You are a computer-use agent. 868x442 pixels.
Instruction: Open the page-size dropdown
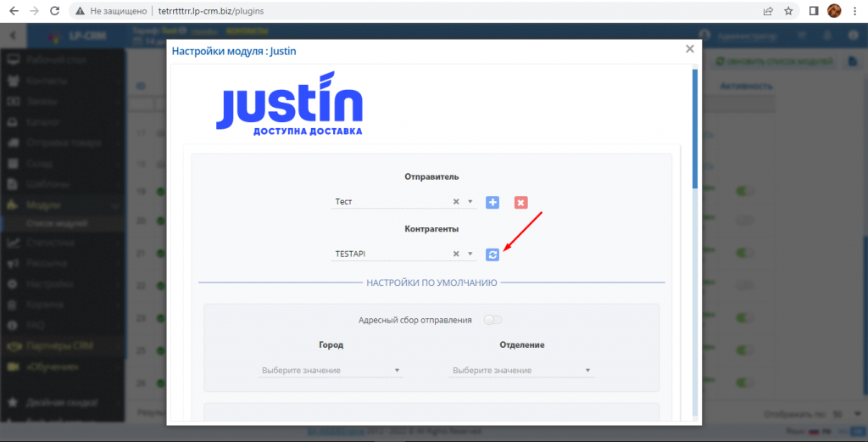(x=847, y=414)
